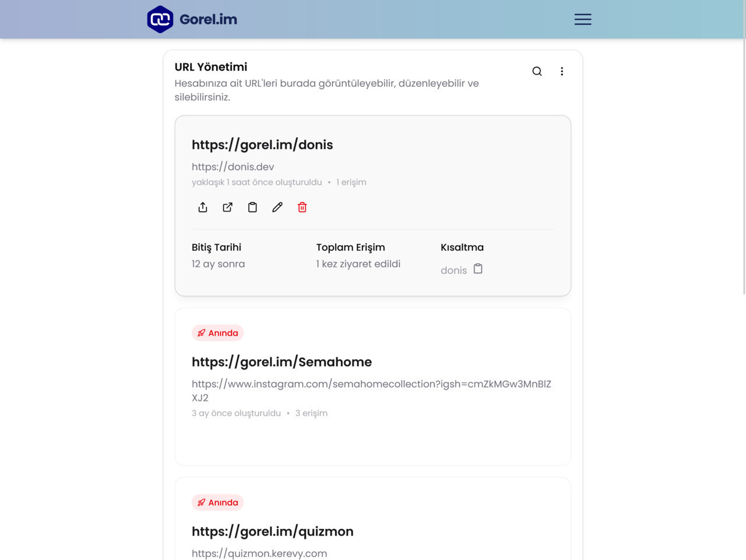Open the hamburger navigation menu

[582, 19]
